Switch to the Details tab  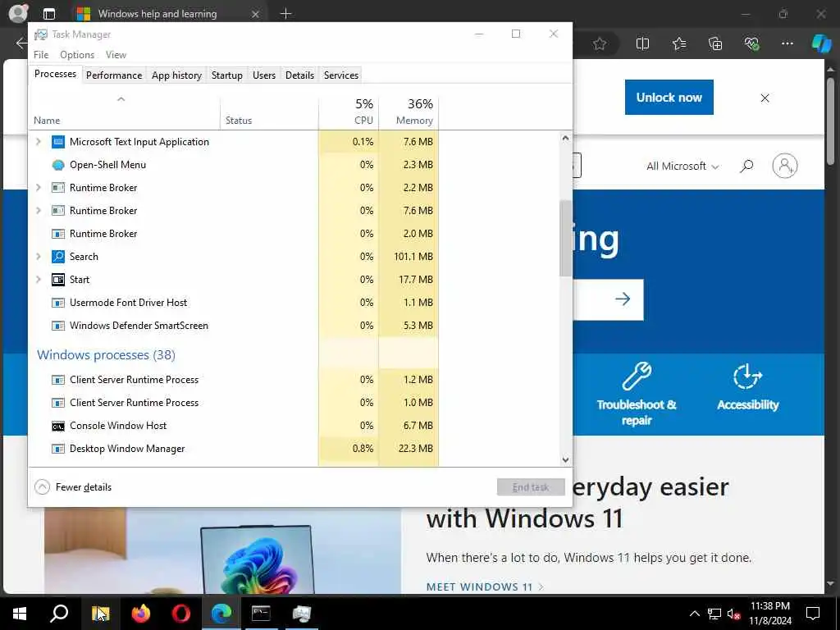coord(299,75)
